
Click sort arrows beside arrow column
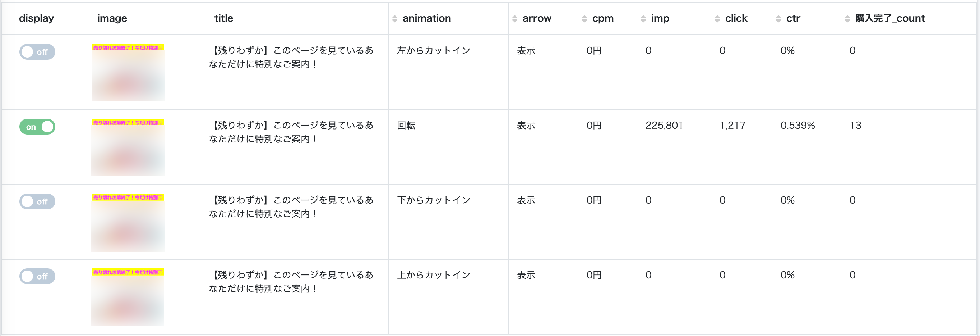[514, 19]
